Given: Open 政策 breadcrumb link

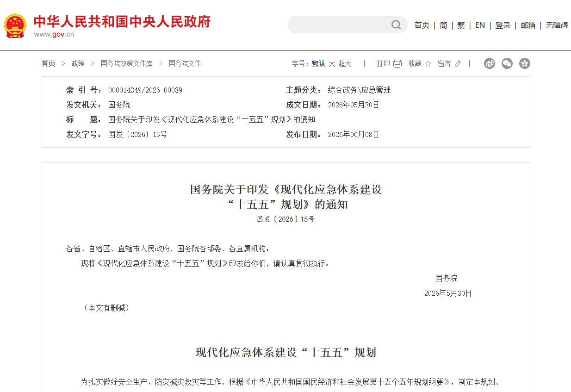Looking at the screenshot, I should tap(78, 64).
